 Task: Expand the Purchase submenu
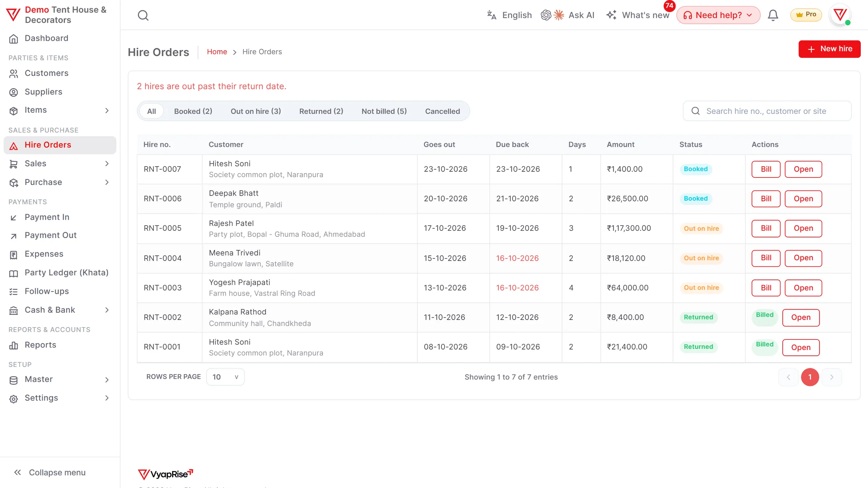[107, 183]
